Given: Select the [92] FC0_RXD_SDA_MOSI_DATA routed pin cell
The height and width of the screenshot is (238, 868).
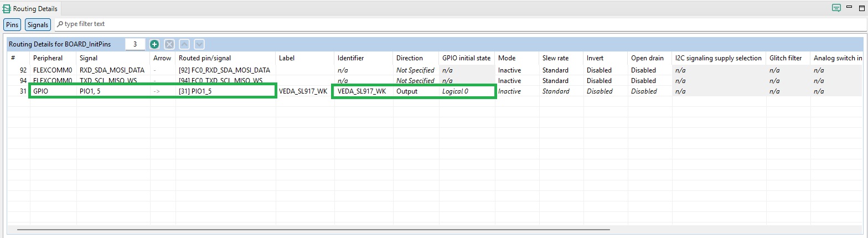Looking at the screenshot, I should (x=225, y=70).
